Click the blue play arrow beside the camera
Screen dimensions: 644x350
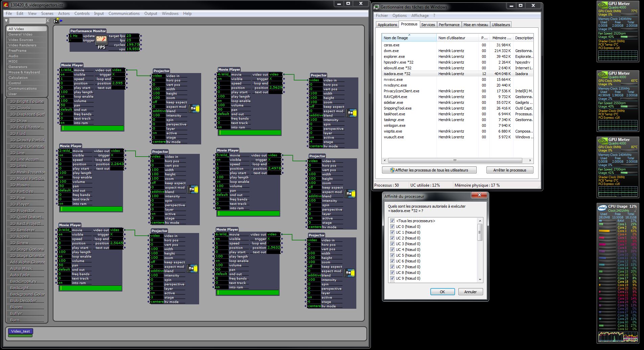[61, 21]
